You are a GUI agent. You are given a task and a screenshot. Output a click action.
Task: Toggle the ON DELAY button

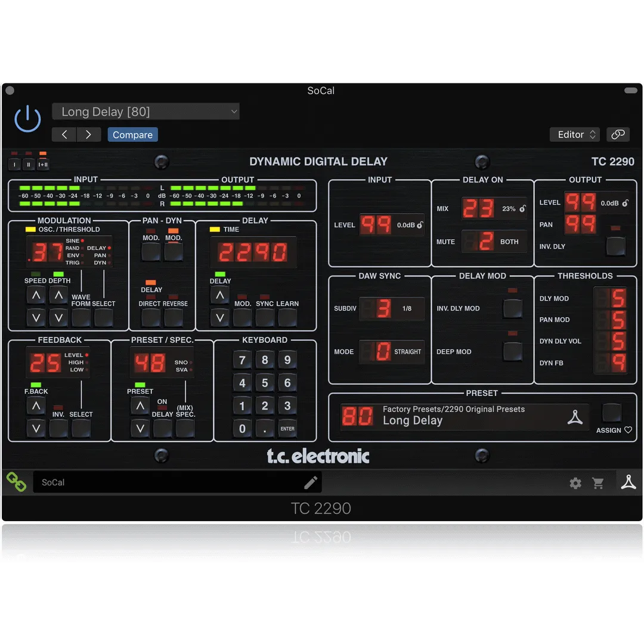pos(163,428)
